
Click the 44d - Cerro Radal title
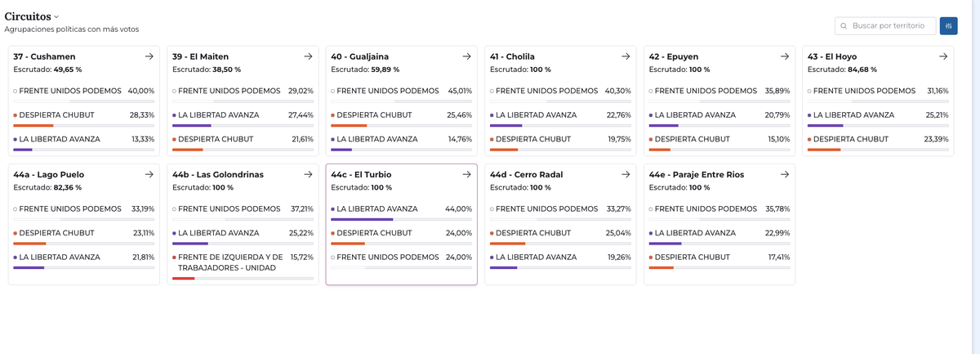tap(526, 175)
